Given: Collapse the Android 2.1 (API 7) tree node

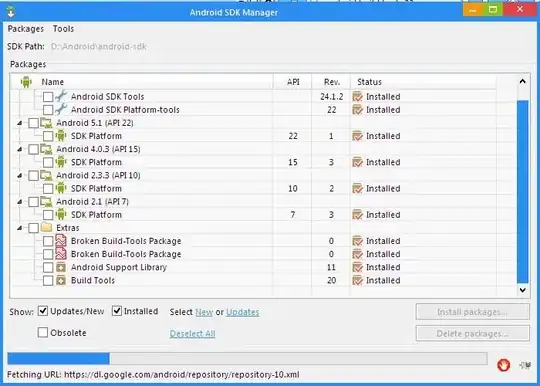Looking at the screenshot, I should coord(20,201).
